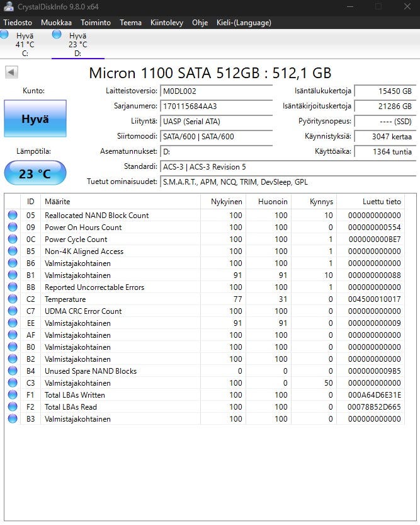Screen dimensions: 420x525
Task: Click status orb for Reallocated NAND Block Count
Action: click(13, 216)
